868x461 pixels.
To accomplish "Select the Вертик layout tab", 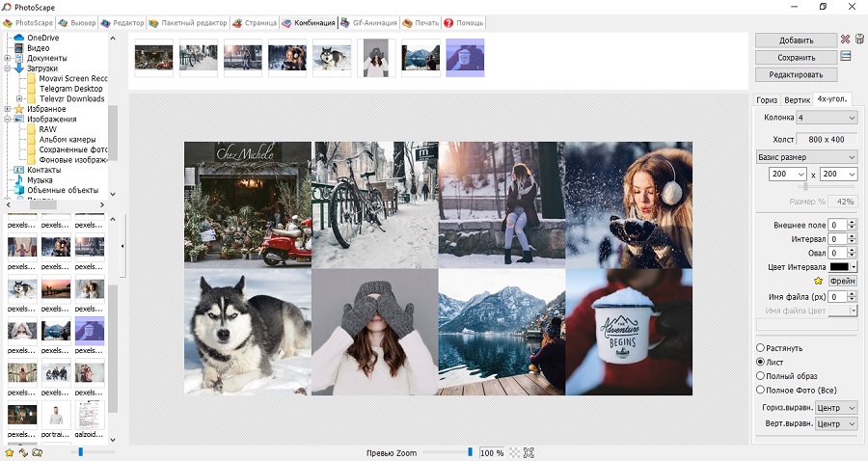I will coord(798,99).
